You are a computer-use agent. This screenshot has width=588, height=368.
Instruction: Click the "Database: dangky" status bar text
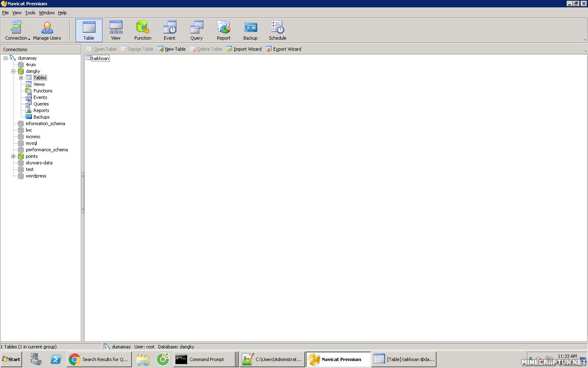click(x=176, y=347)
